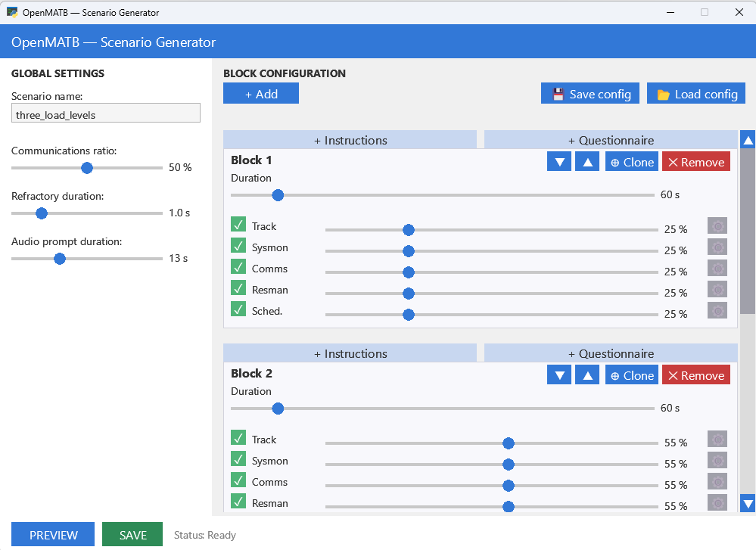Open Sched. settings gear in Block 1
Screen dimensions: 756x550
coord(717,311)
